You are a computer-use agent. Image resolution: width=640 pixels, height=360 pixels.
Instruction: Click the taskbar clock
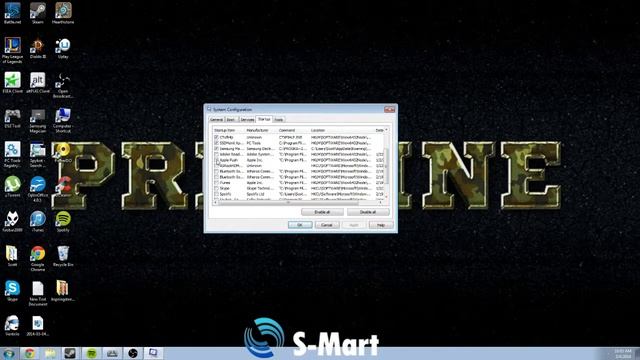point(623,353)
